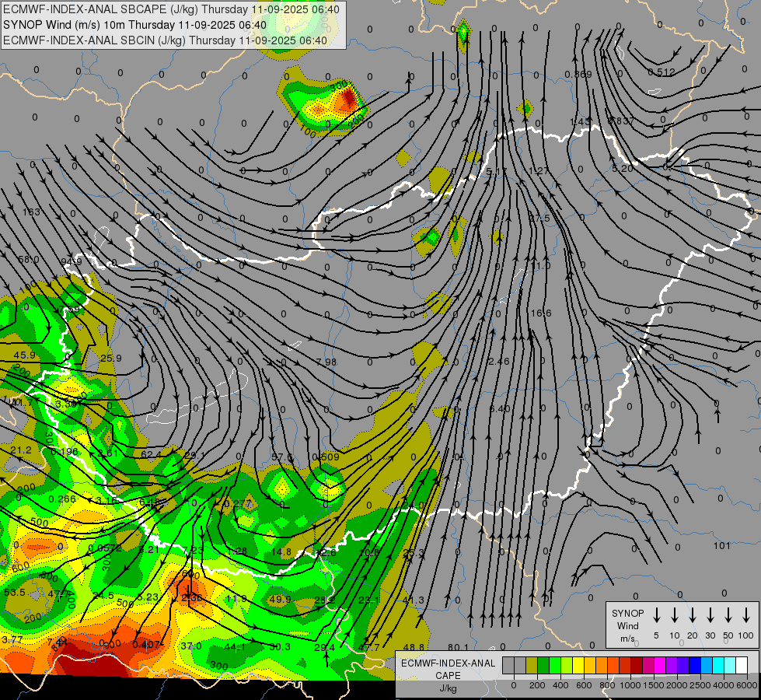The height and width of the screenshot is (700, 761).
Task: Click the SBCAPE title line at top
Action: pos(171,9)
